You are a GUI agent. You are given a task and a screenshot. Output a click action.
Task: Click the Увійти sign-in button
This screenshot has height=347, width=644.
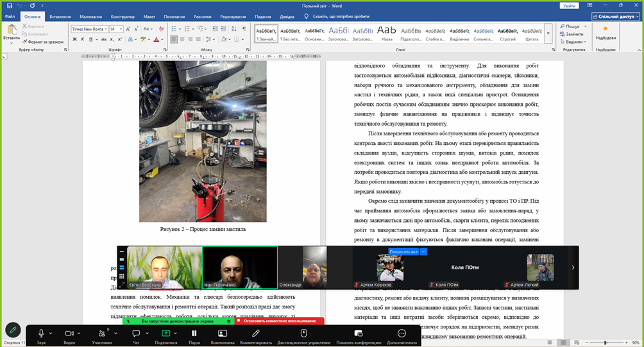(x=568, y=5)
